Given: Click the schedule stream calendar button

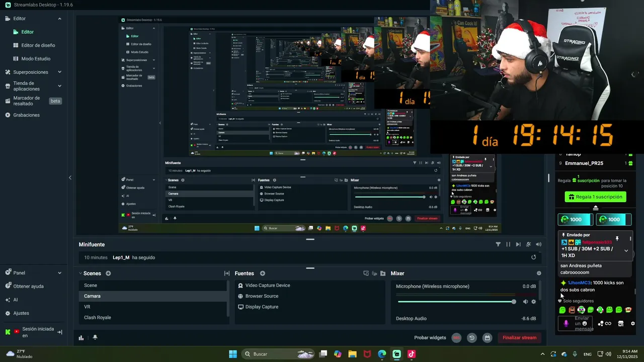Looking at the screenshot, I should point(487,338).
